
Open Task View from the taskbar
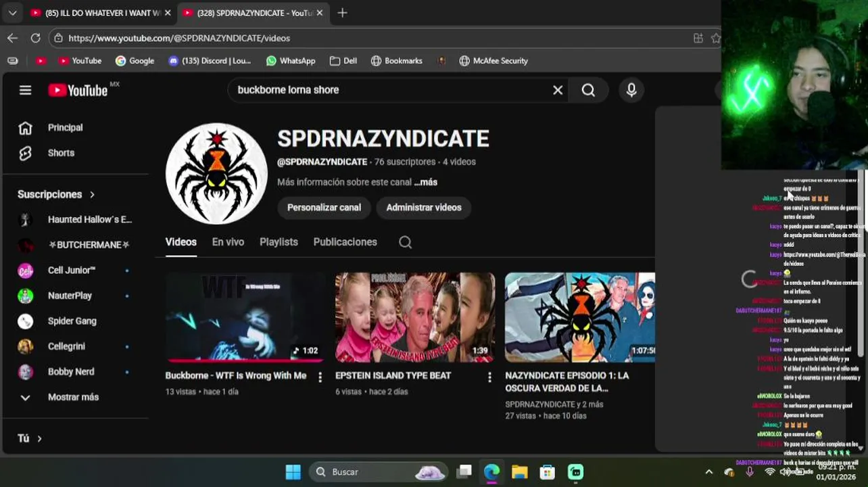(464, 472)
